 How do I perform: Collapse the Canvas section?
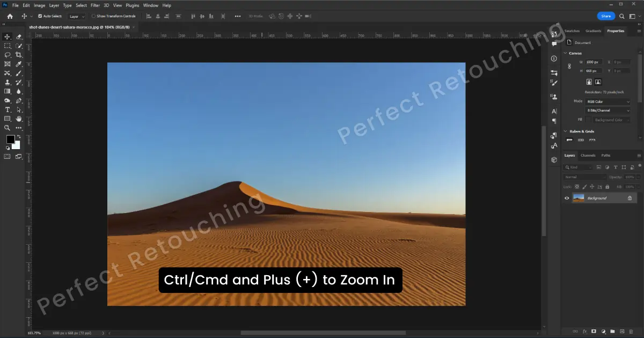[565, 53]
